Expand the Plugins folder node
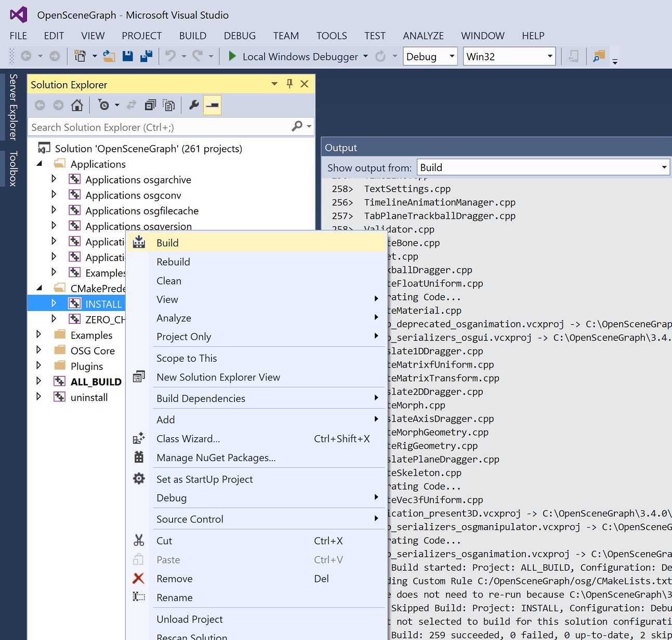 coord(38,365)
